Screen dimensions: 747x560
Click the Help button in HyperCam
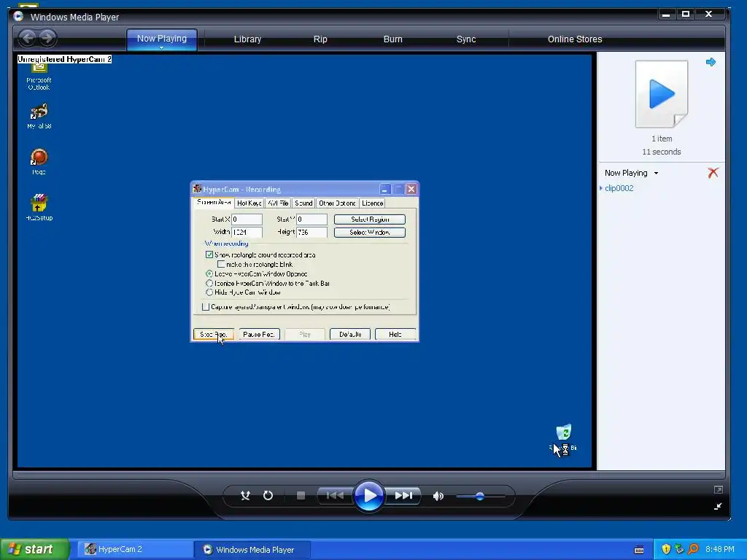(395, 334)
